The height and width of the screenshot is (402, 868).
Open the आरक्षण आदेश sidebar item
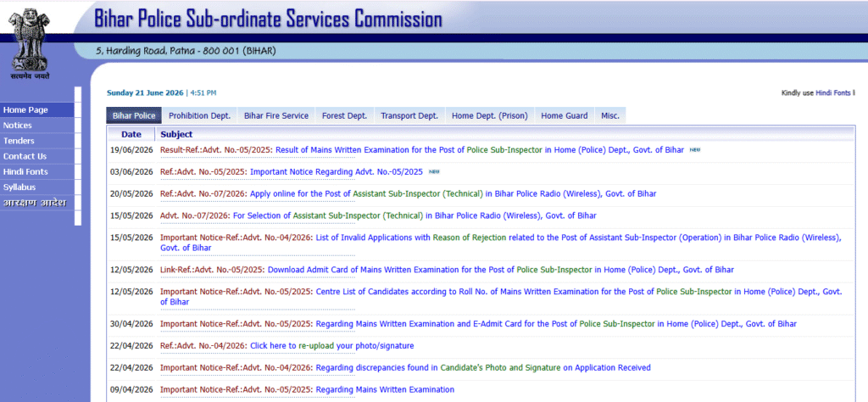37,203
